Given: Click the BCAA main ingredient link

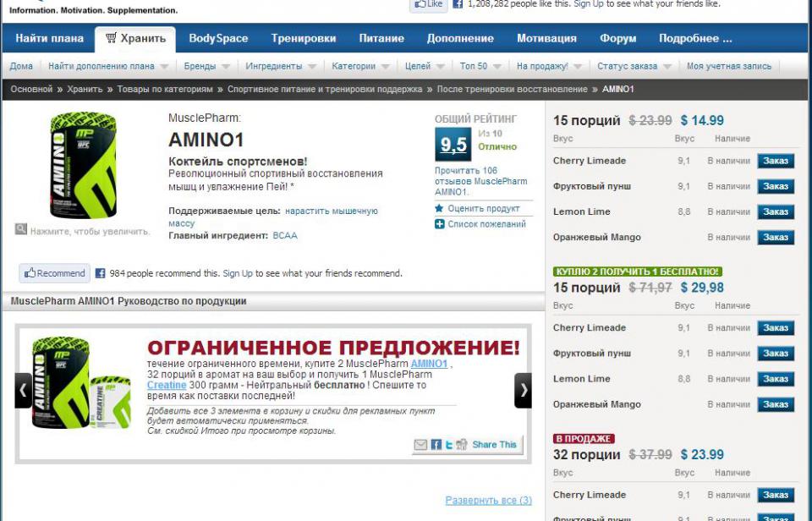Looking at the screenshot, I should tap(285, 236).
